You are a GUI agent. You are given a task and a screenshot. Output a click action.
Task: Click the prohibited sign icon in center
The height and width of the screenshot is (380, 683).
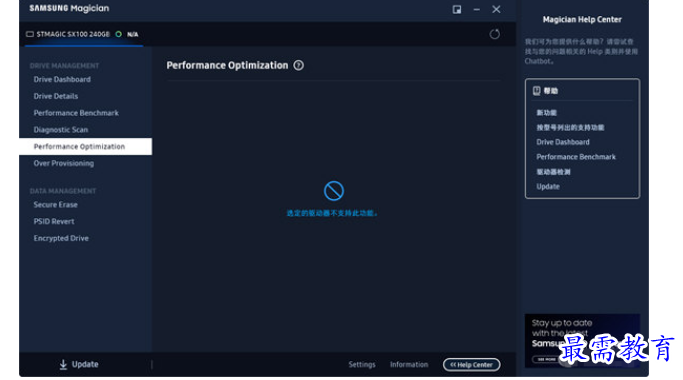point(334,191)
